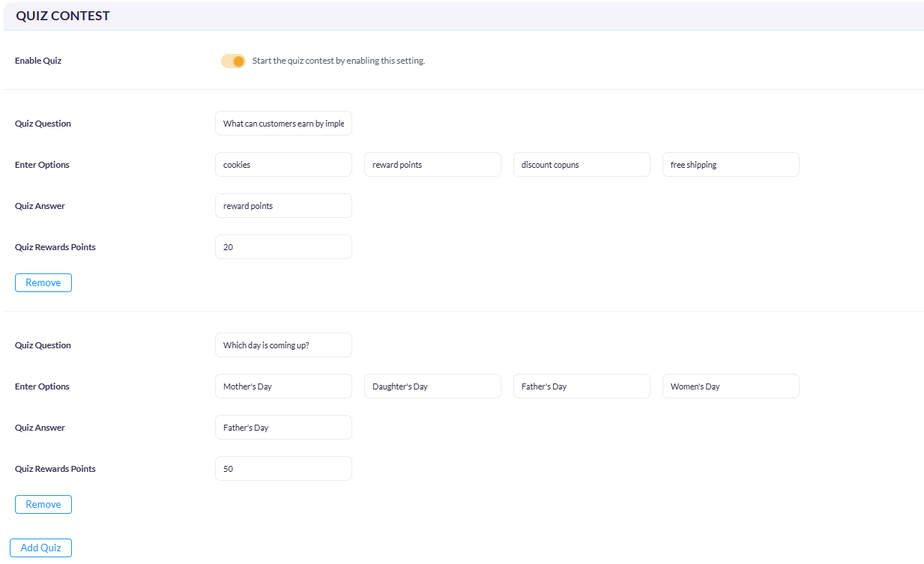Click the 'Which day is coming up?' question field
924x564 pixels.
click(x=283, y=345)
